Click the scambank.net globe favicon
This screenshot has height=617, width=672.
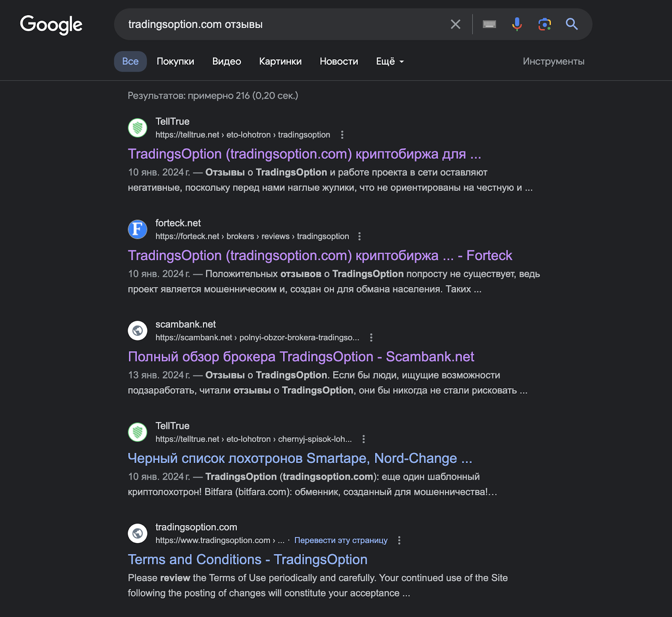[x=137, y=331]
